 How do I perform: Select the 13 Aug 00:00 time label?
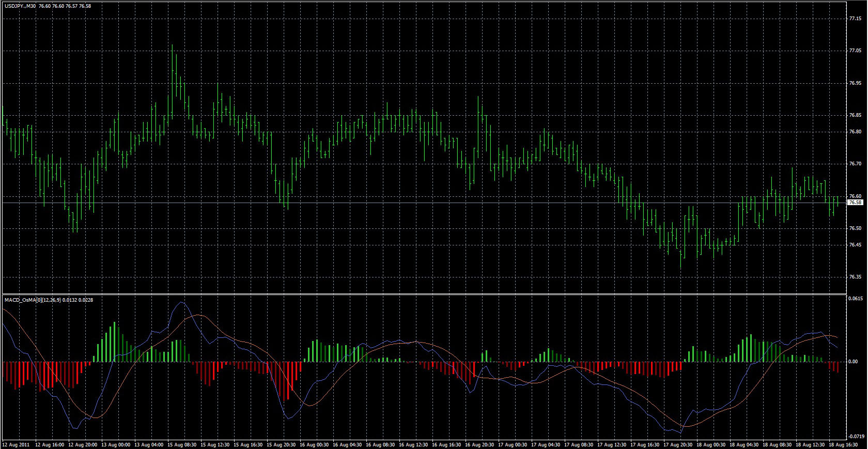116,445
